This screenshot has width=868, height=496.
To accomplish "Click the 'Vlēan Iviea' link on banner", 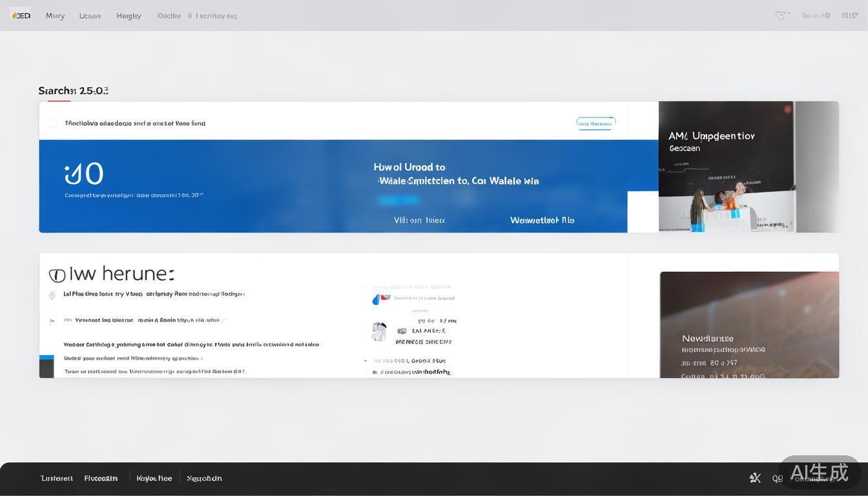I will tap(419, 220).
